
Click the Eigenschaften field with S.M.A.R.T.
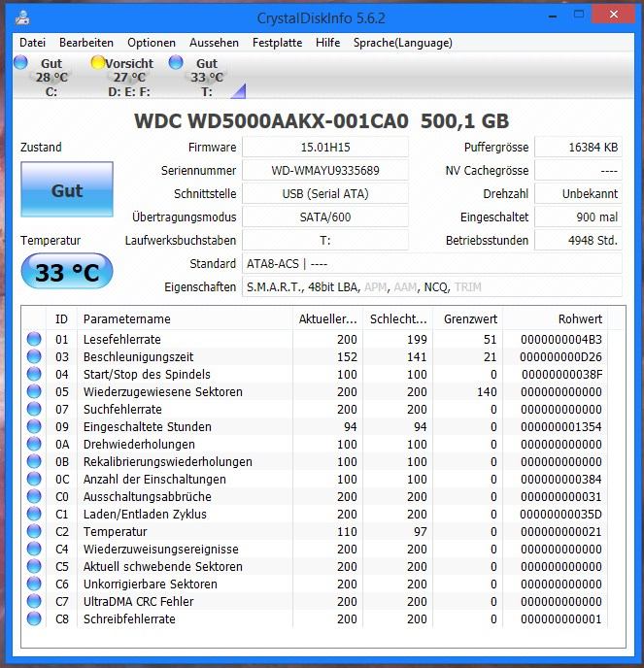(432, 286)
